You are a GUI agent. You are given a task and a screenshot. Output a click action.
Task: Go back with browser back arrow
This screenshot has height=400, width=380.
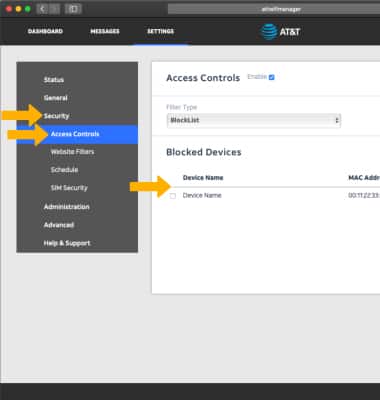click(x=42, y=9)
